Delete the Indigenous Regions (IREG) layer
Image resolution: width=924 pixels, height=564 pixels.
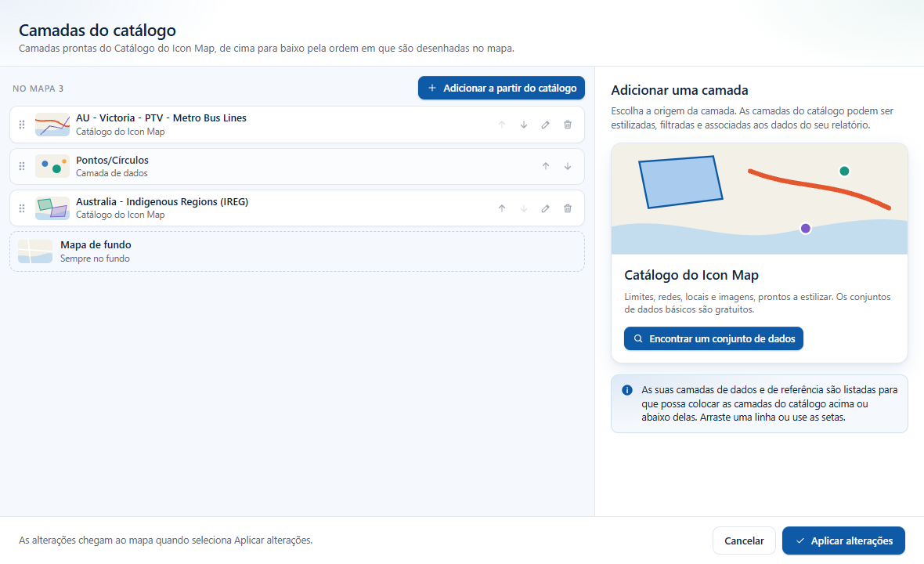(568, 208)
